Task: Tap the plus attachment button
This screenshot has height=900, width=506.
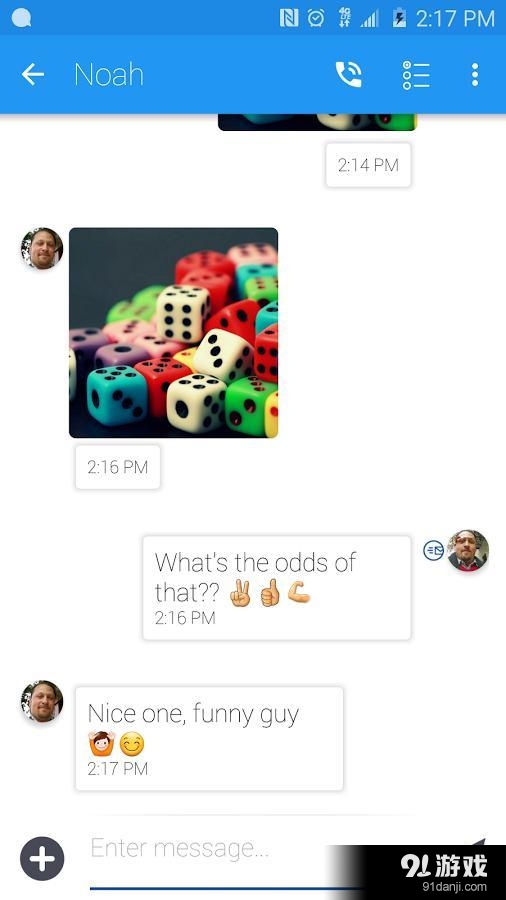Action: point(42,859)
